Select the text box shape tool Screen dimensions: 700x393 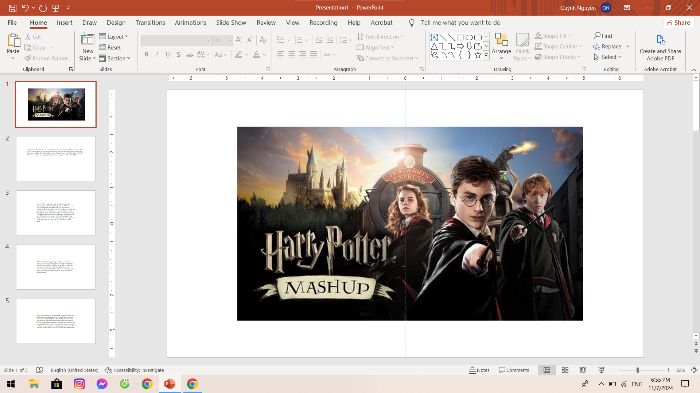[x=434, y=37]
